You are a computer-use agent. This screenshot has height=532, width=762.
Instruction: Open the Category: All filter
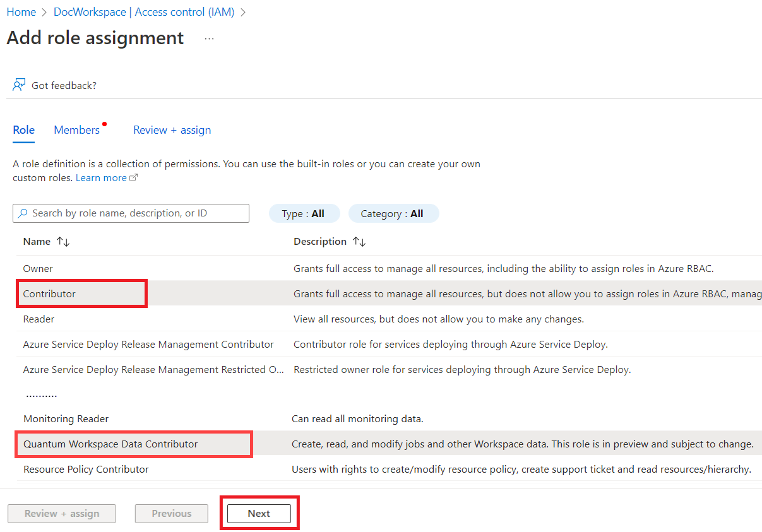(x=394, y=213)
